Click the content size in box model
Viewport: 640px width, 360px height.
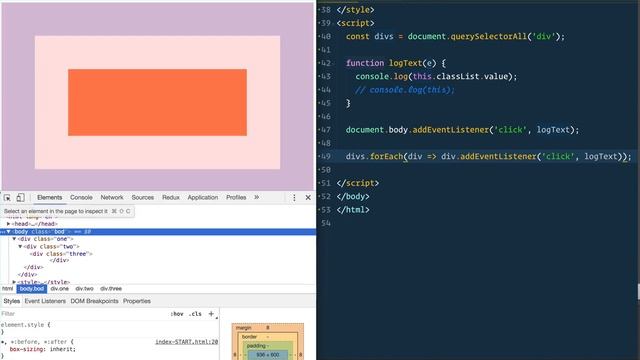click(268, 355)
